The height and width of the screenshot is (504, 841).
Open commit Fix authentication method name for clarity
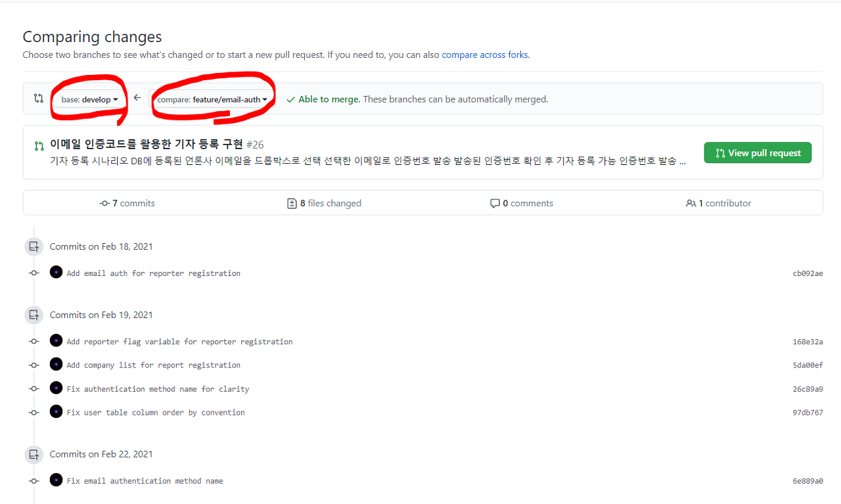[158, 389]
